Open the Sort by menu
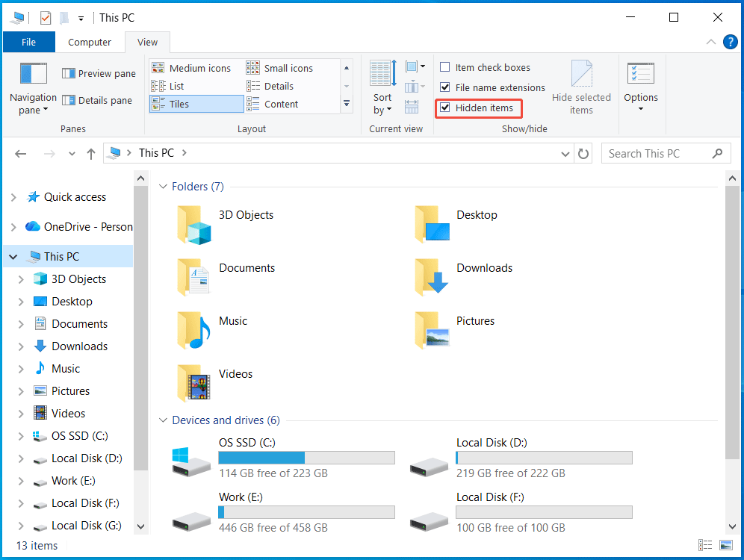 coord(383,87)
